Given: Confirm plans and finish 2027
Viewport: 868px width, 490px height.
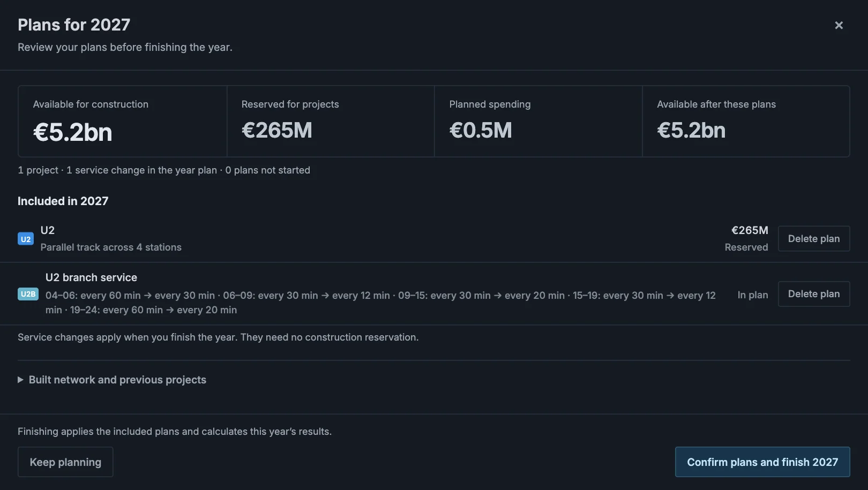Looking at the screenshot, I should (x=762, y=462).
